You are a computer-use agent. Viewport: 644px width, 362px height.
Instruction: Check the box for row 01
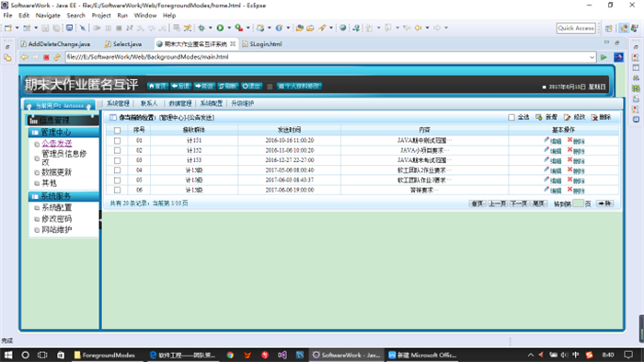coord(118,141)
